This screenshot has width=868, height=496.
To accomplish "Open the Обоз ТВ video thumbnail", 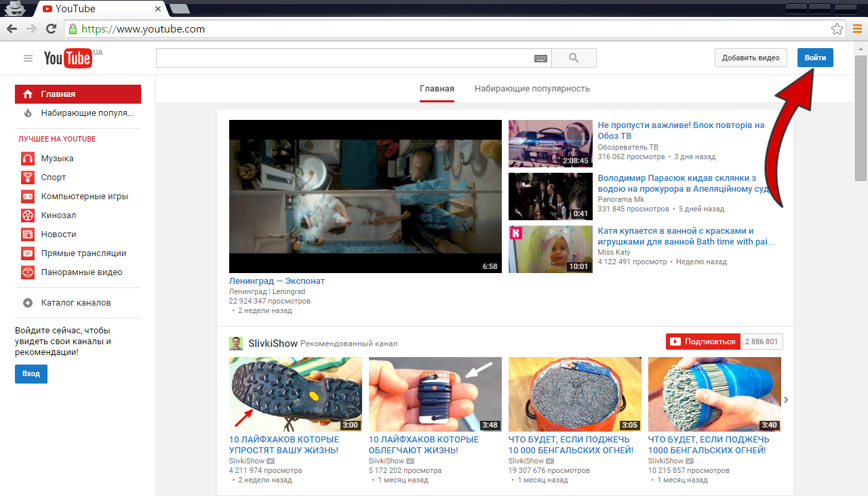I will 550,144.
